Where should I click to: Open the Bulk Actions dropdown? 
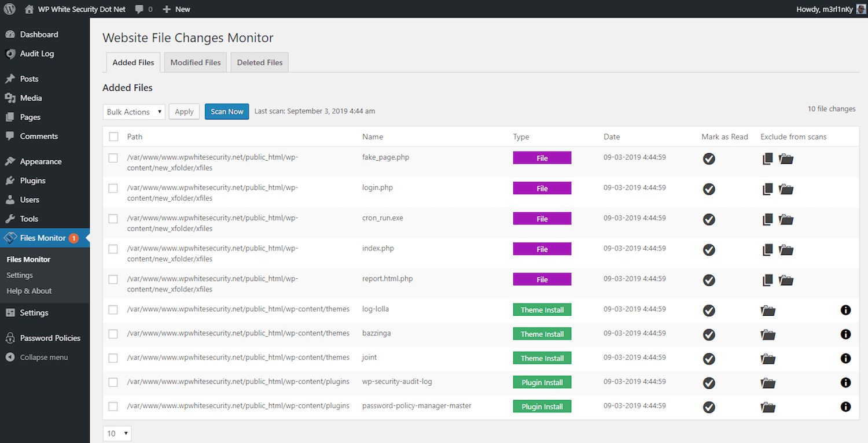click(x=134, y=111)
